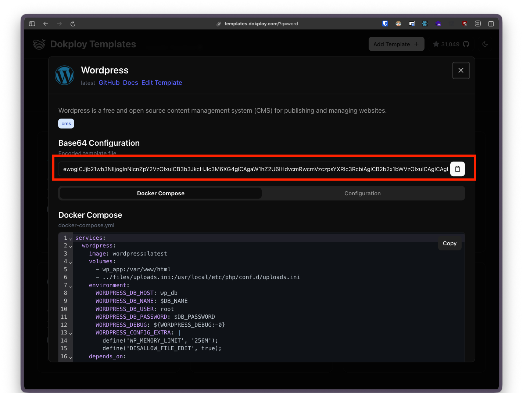This screenshot has height=420, width=523.
Task: Click the Base64 encoded text field
Action: [254, 169]
